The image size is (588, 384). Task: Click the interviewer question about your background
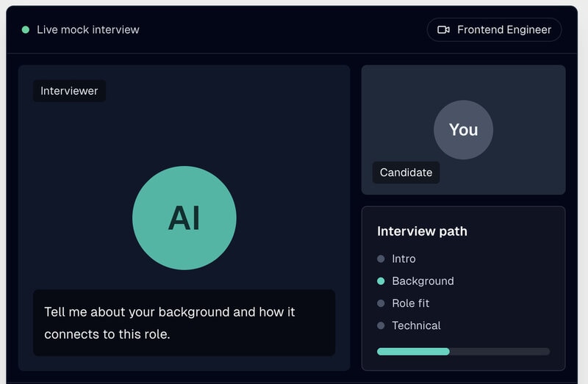tap(184, 322)
